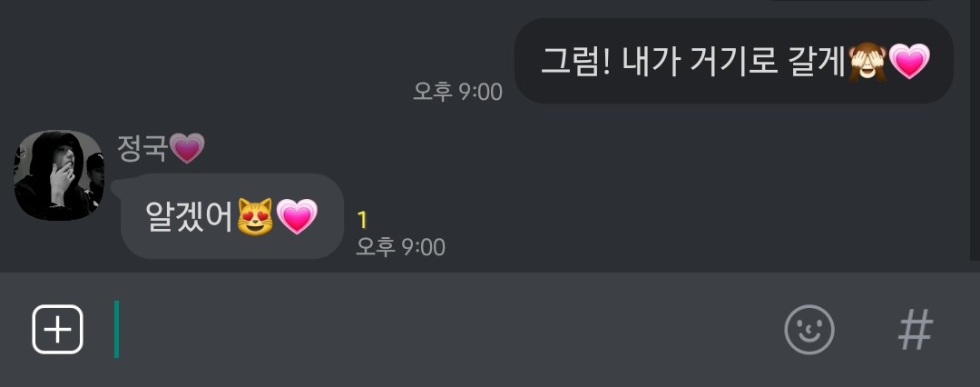This screenshot has width=980, height=387.
Task: Tap the word 알겠어 inside received bubble
Action: point(190,217)
